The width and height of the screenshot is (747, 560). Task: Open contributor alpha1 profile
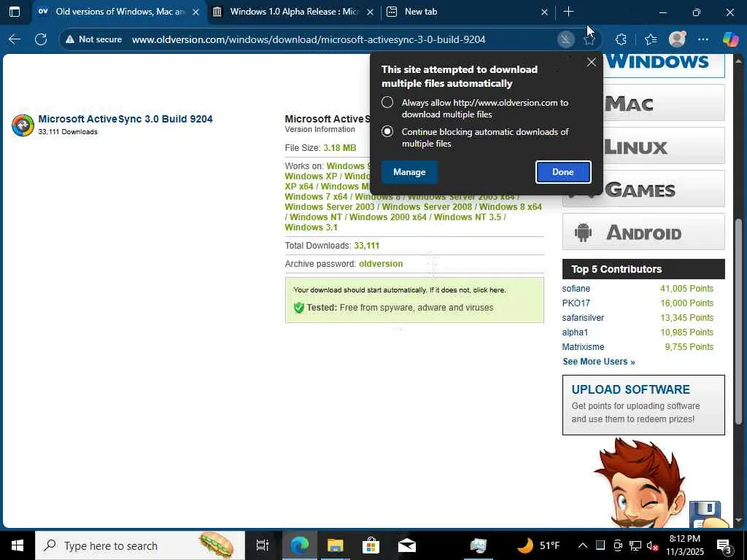(575, 332)
